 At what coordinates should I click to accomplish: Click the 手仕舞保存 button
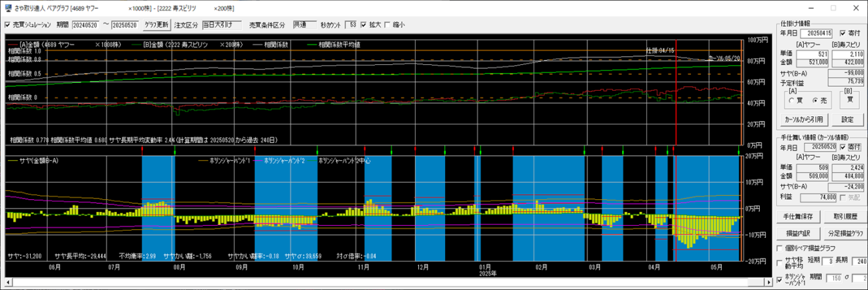coord(798,216)
